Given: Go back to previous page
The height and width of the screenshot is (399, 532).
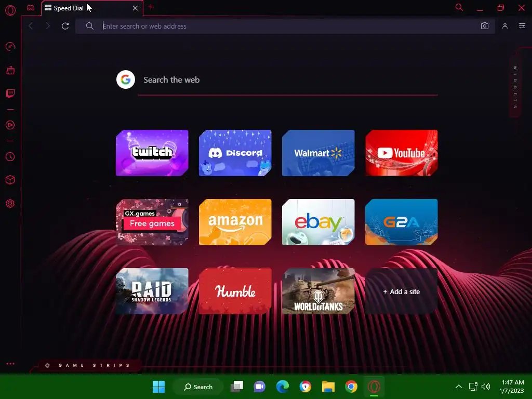Looking at the screenshot, I should click(31, 26).
